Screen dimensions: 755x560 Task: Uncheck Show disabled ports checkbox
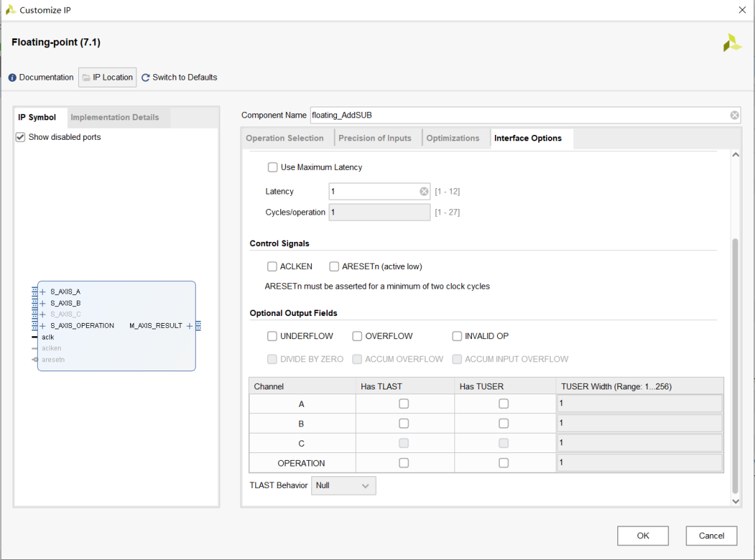point(21,137)
